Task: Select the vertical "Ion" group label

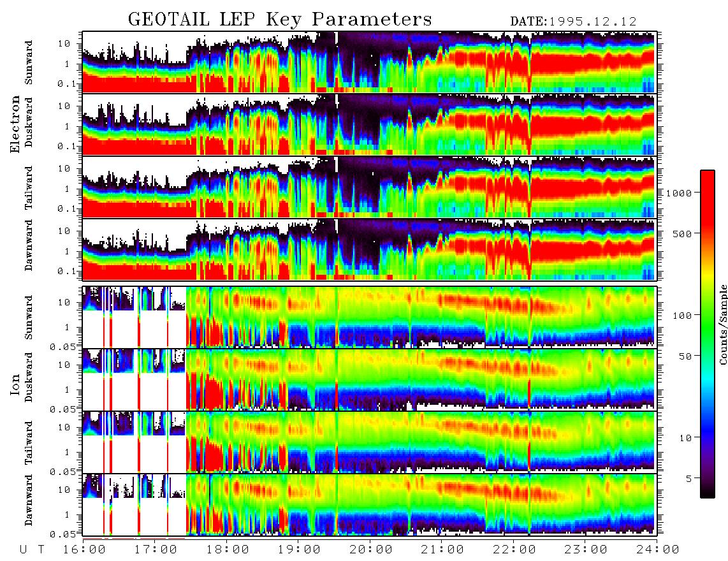Action: tap(15, 384)
